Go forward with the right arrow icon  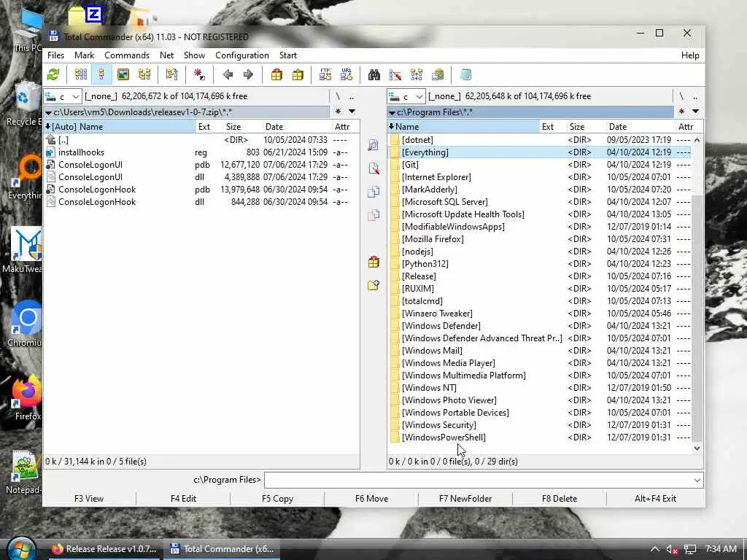[248, 75]
